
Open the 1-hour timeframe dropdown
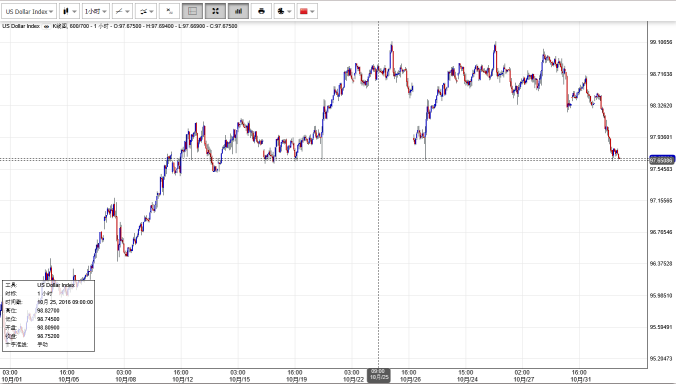point(96,11)
